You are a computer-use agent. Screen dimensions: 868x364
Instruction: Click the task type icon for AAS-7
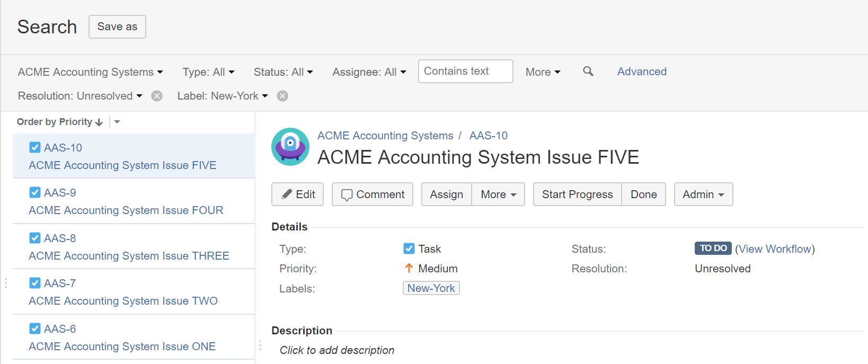[35, 283]
